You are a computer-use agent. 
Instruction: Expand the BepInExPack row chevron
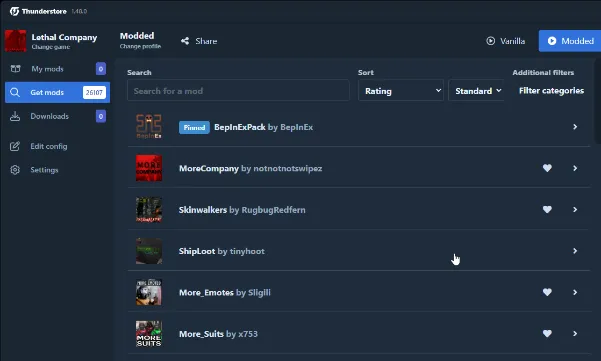[575, 127]
